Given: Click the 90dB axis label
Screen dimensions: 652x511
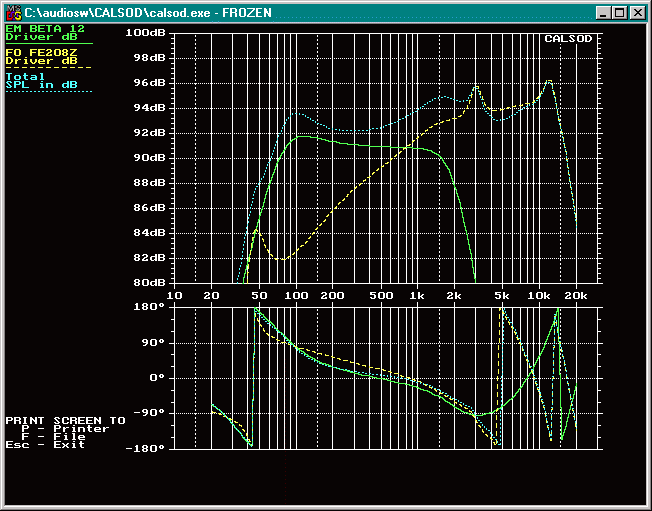Looking at the screenshot, I should pos(149,158).
